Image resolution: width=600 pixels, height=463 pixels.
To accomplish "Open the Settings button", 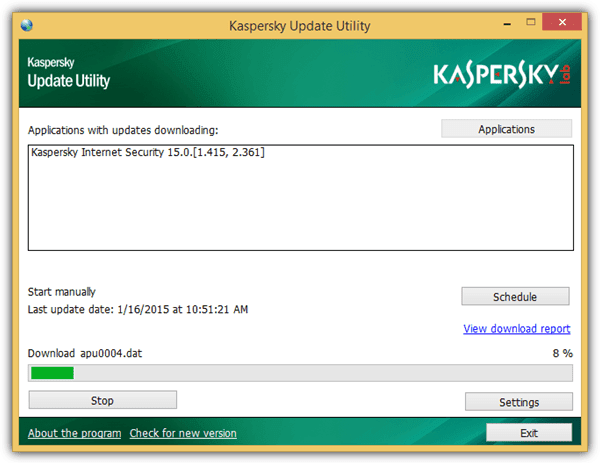I will tap(519, 402).
